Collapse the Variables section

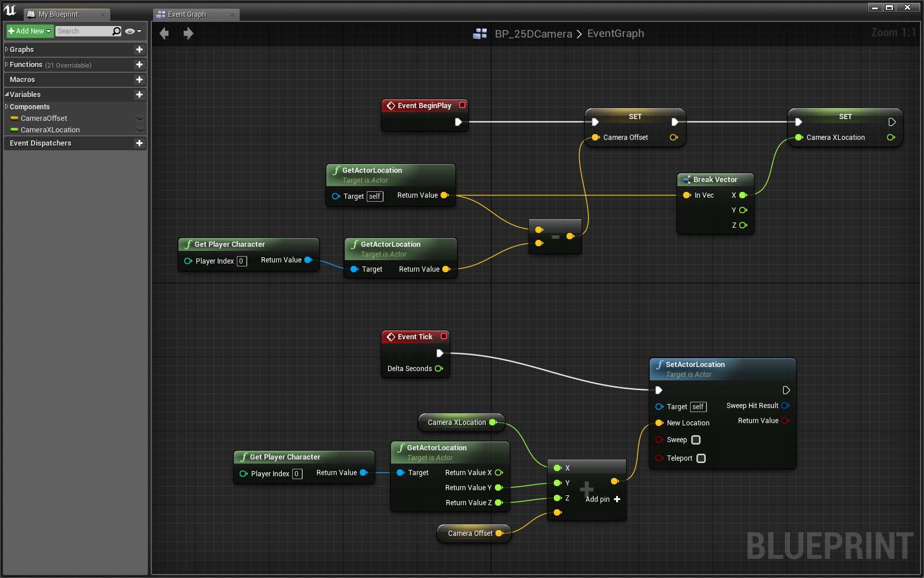coord(6,95)
